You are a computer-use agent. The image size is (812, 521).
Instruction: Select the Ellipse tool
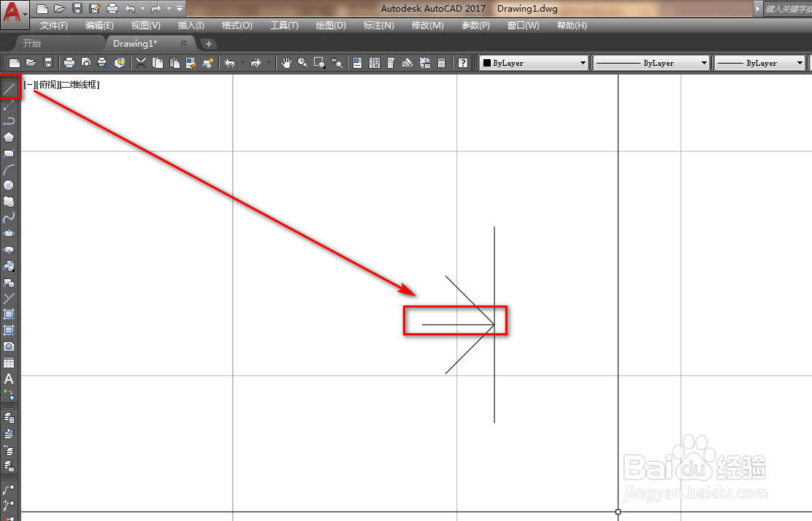9,234
